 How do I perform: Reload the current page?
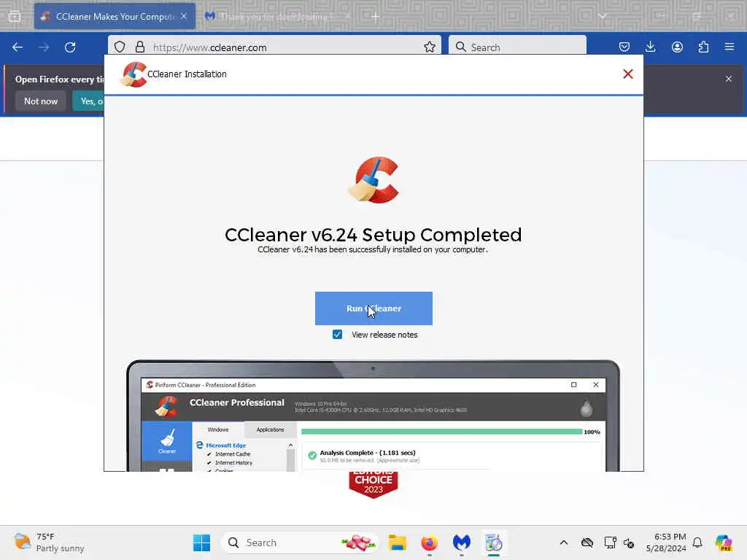click(x=70, y=47)
